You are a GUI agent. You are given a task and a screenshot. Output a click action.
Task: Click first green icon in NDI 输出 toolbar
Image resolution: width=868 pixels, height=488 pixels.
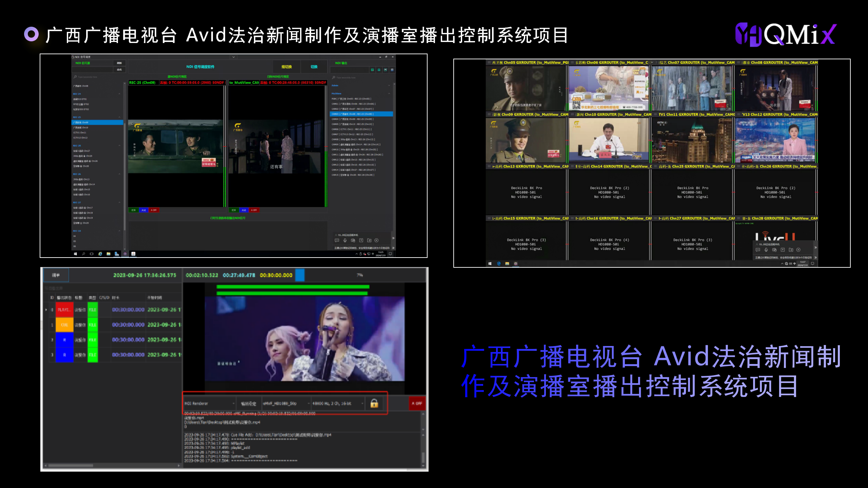tap(372, 70)
